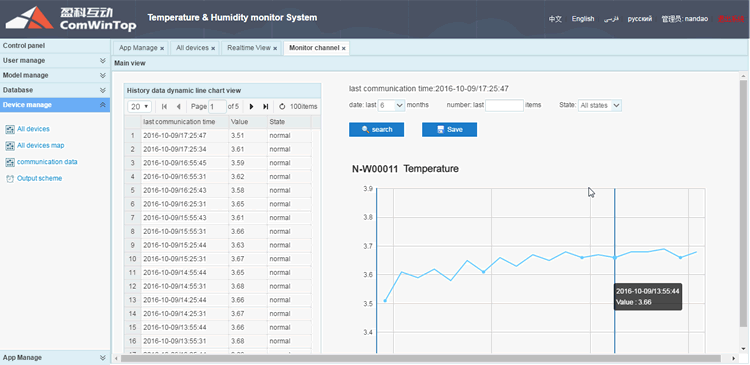Switch language to 中文
The image size is (750, 365).
555,19
